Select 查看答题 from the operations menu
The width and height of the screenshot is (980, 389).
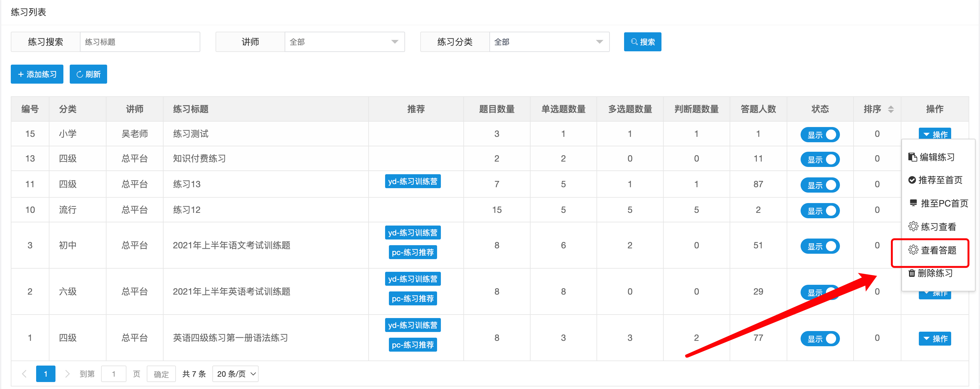coord(938,250)
